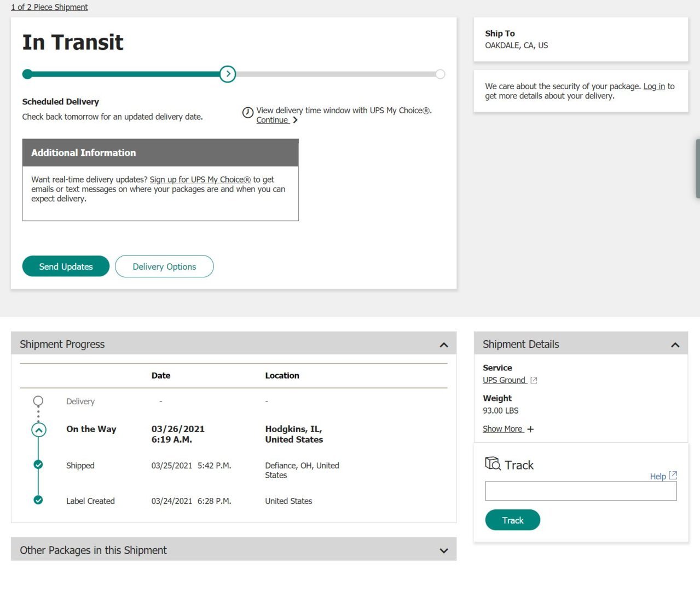Click the Weight label in Shipment Details
Screen dimensions: 700x604
pos(497,399)
